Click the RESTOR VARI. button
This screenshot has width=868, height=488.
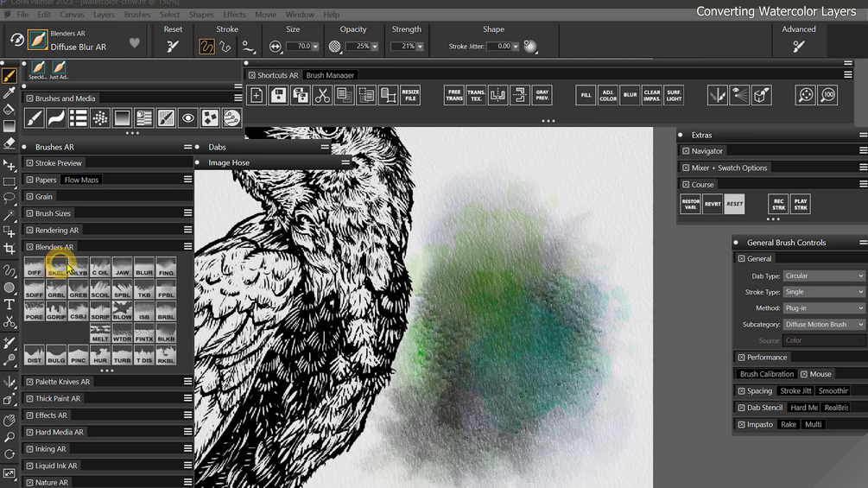[x=690, y=204]
